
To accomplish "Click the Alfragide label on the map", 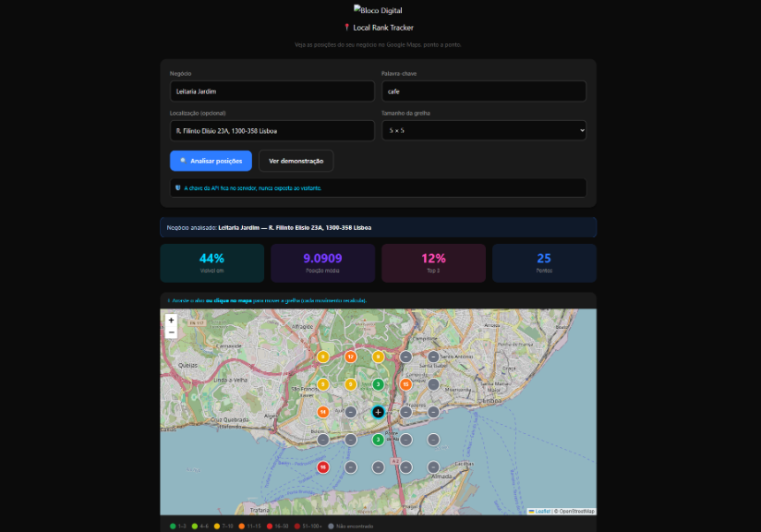I will pos(302,326).
